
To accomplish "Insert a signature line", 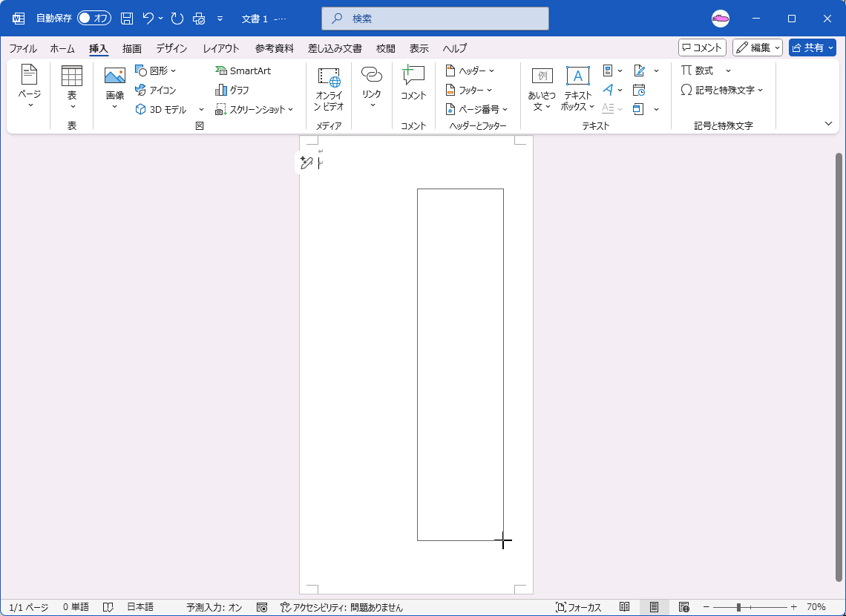I will 640,71.
